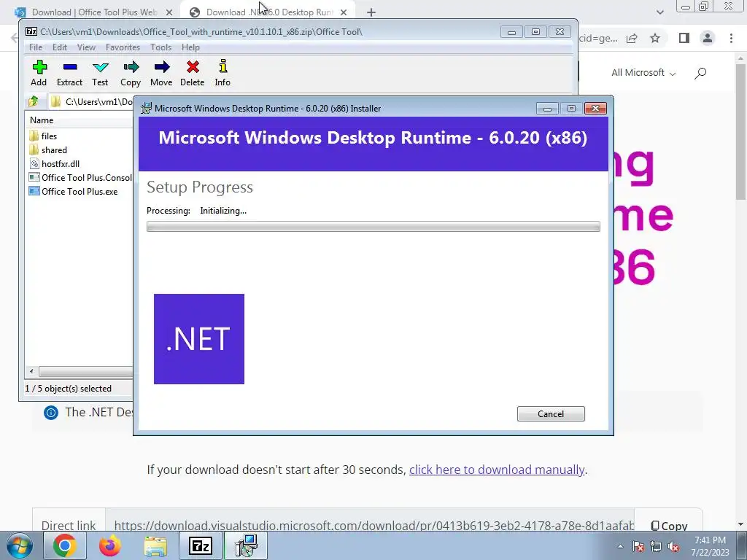This screenshot has height=560, width=747.
Task: Close the Office Tool Plus browser tab
Action: pos(169,12)
